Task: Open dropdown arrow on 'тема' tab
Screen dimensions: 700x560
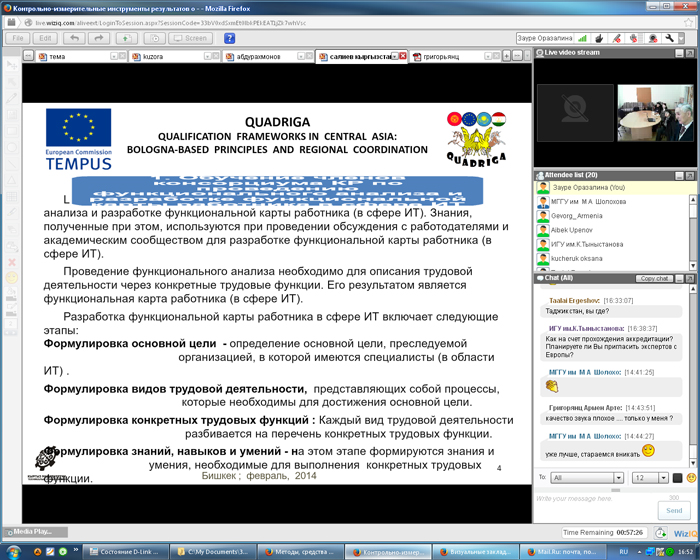Action: pyautogui.click(x=114, y=56)
